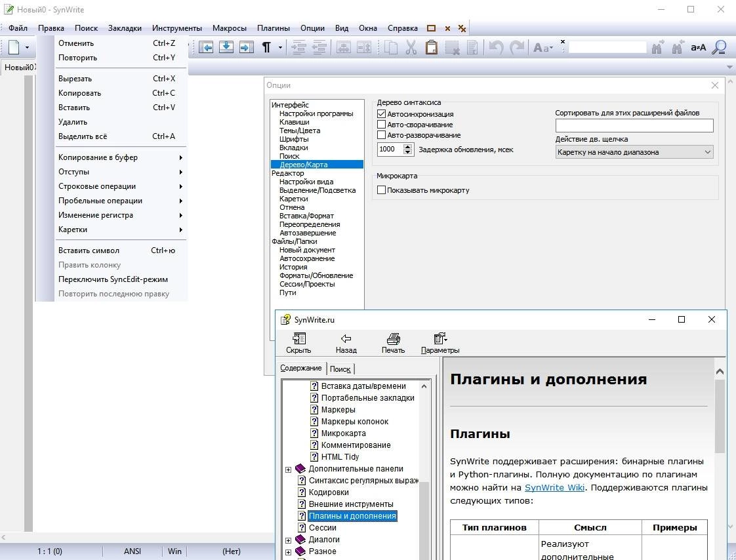Click the find next binoculars icon

[658, 47]
